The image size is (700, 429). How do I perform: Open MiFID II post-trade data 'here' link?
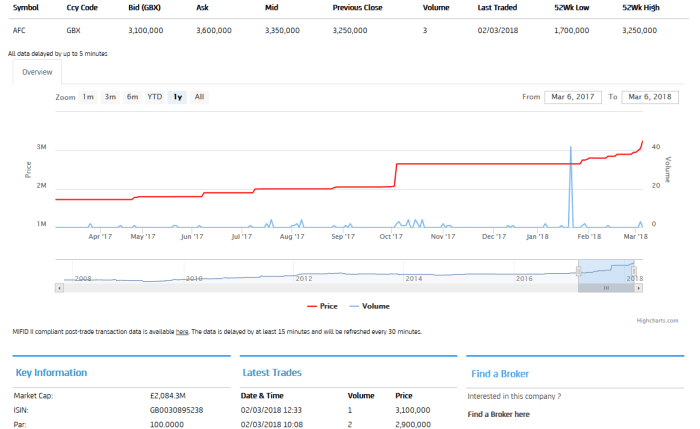(182, 331)
